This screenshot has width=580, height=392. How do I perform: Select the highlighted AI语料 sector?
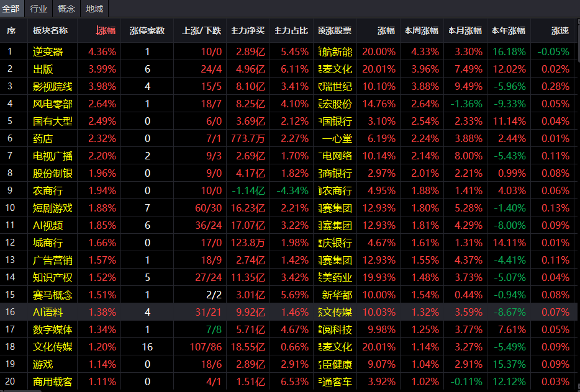click(48, 312)
